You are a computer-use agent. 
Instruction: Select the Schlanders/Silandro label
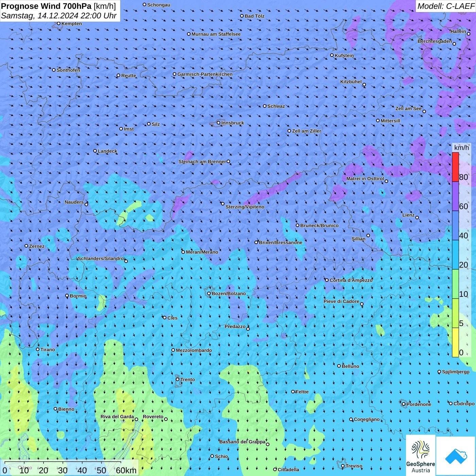(101, 258)
